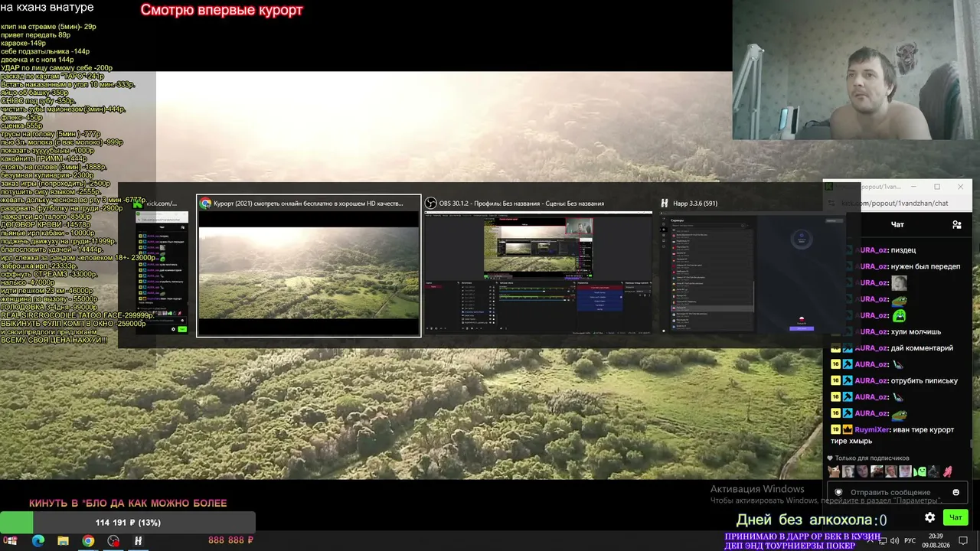This screenshot has width=980, height=551.
Task: Click AURA_oz in the "отрубить пипиську" message
Action: coord(871,380)
